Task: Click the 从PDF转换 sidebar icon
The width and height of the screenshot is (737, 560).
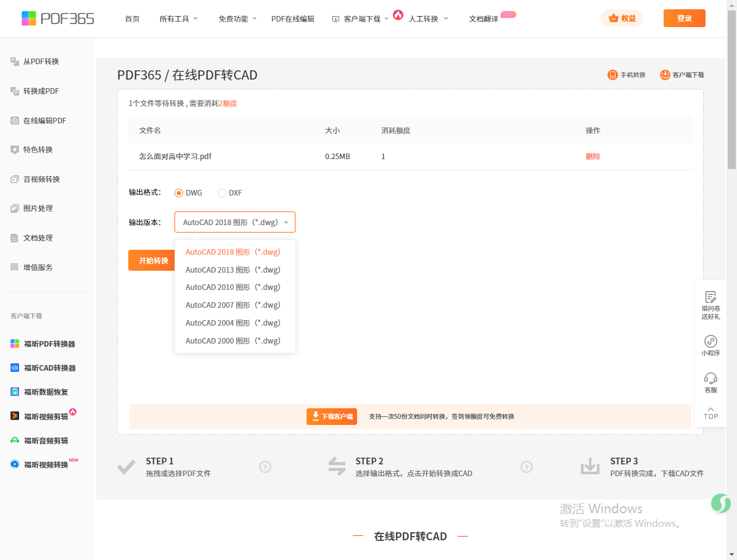Action: tap(15, 62)
